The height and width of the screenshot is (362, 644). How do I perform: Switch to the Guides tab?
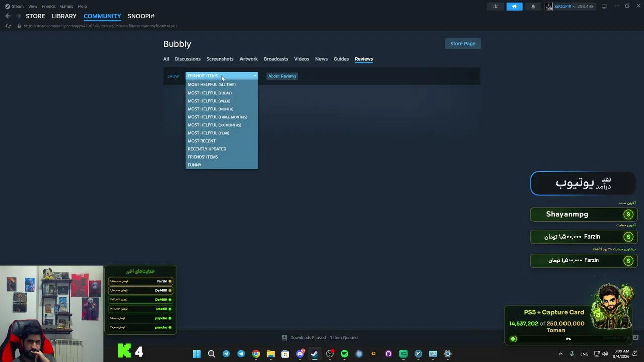click(x=341, y=59)
